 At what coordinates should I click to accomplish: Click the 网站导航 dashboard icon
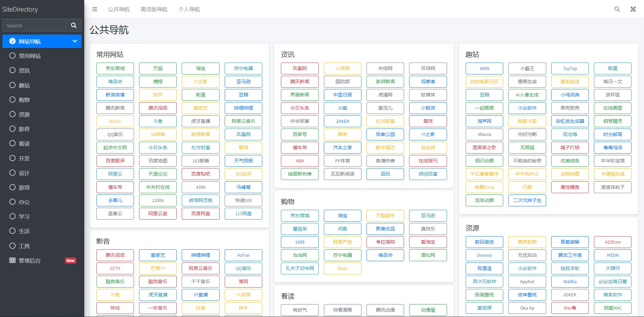pyautogui.click(x=13, y=41)
